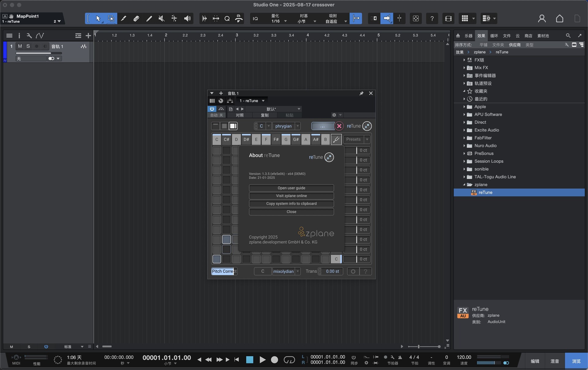
Task: Switch to the 文件 browser tab
Action: (x=507, y=36)
